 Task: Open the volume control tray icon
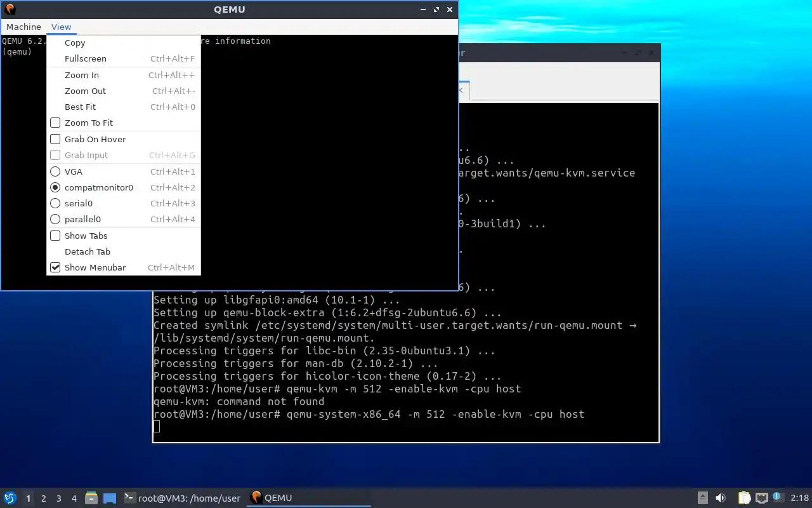721,498
